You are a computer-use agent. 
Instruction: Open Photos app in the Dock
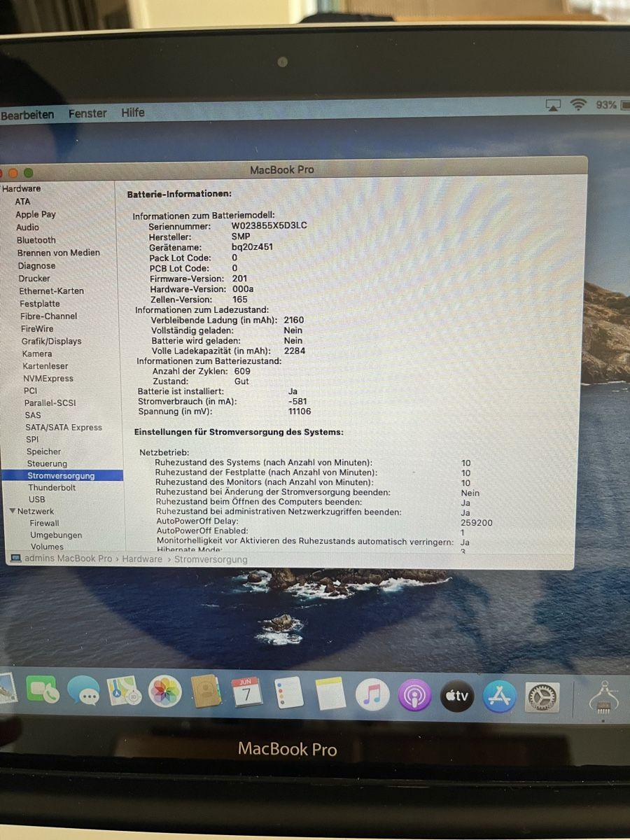(165, 692)
